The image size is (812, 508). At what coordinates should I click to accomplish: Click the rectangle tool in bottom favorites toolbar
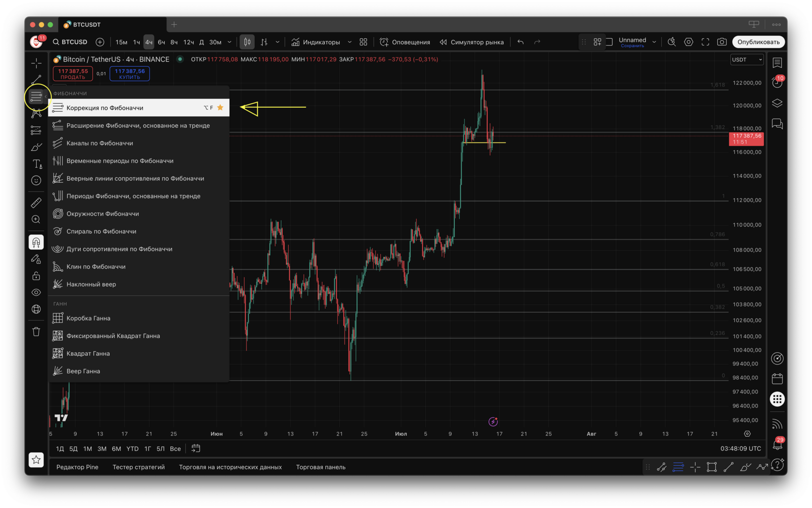tap(711, 467)
